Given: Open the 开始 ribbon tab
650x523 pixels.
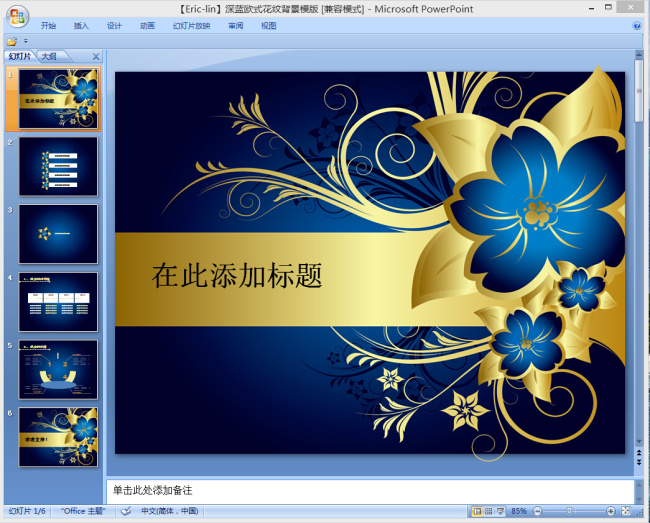Looking at the screenshot, I should coord(48,26).
